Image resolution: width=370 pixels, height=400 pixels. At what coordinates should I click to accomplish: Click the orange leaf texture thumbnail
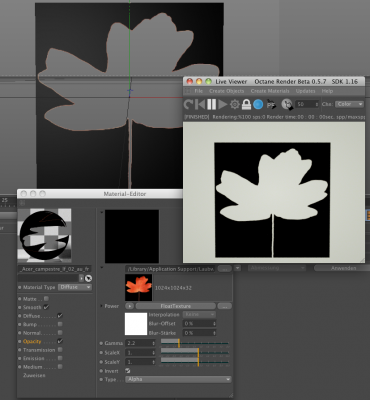tap(139, 287)
